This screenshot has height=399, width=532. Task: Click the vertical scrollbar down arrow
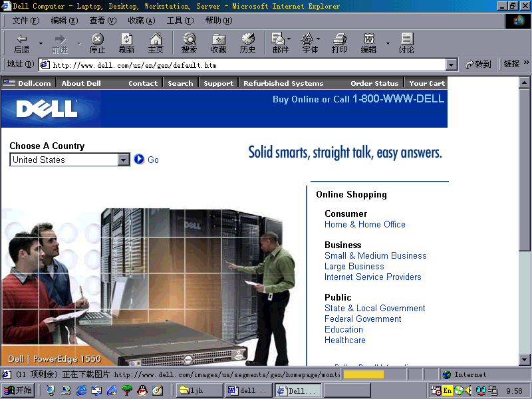click(x=524, y=359)
